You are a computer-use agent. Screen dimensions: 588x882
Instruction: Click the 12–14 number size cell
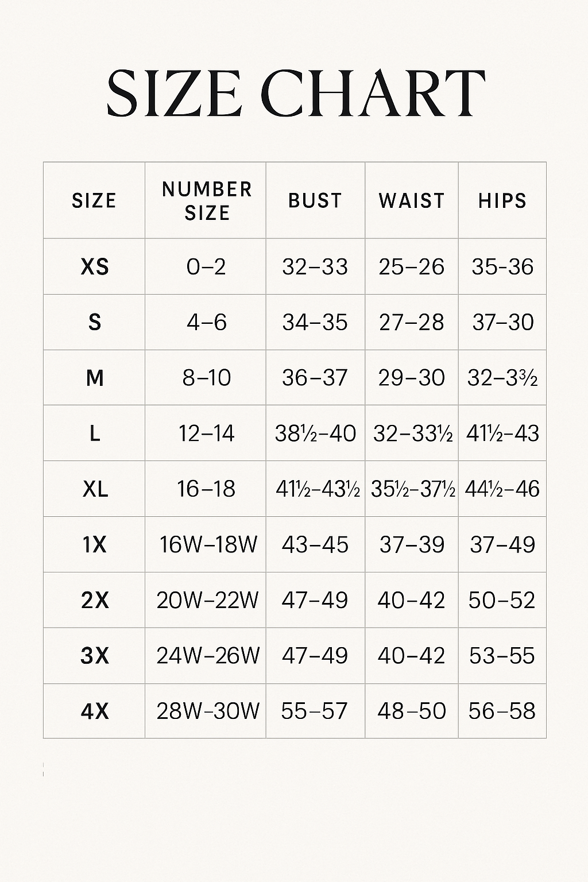point(206,434)
